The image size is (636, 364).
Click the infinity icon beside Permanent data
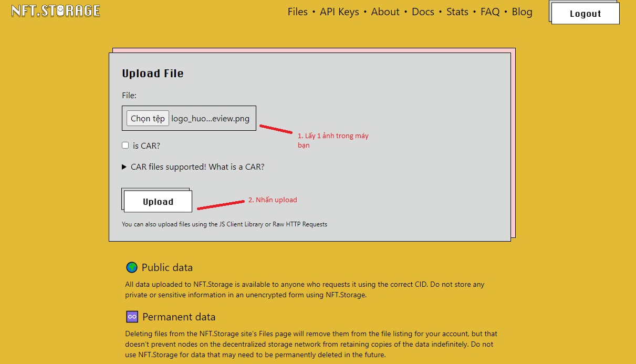[132, 317]
